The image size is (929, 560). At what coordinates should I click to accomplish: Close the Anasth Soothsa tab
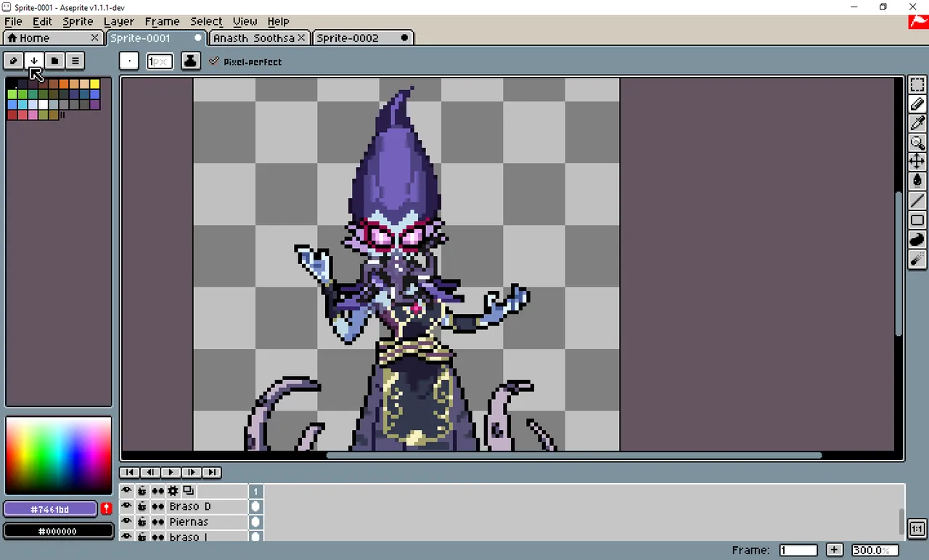[x=302, y=38]
